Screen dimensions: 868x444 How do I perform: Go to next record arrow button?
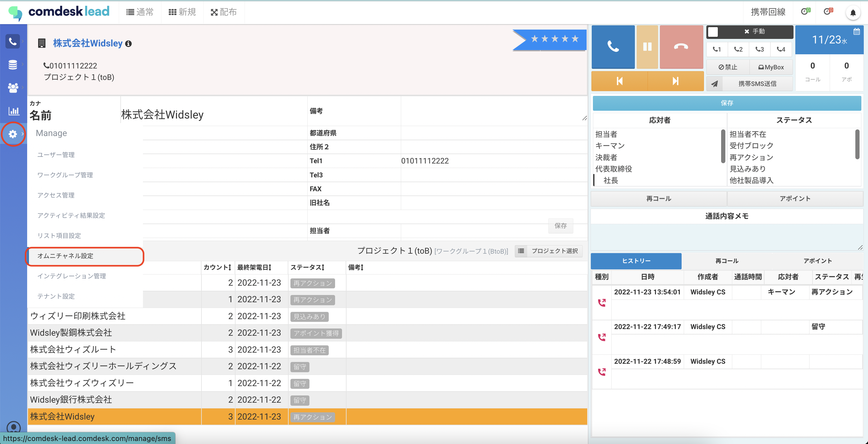point(675,81)
